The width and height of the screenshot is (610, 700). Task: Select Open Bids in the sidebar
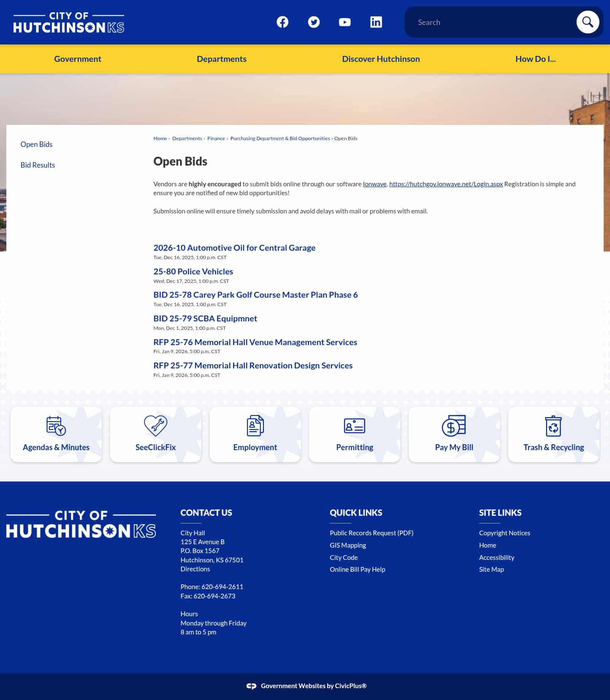[36, 144]
